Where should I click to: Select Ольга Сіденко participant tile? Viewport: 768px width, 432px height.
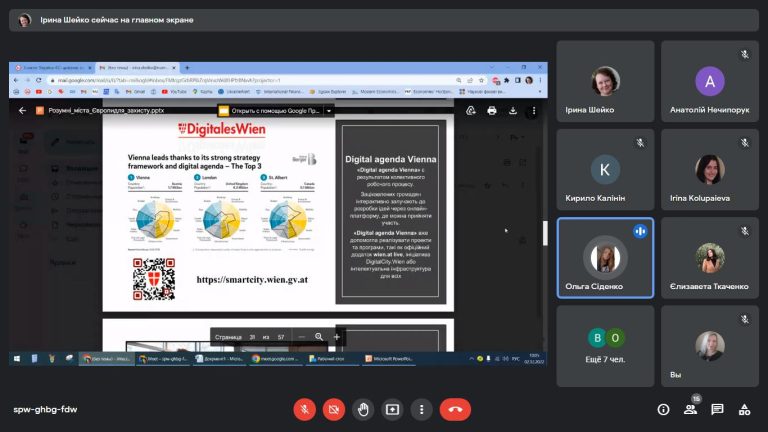click(605, 258)
